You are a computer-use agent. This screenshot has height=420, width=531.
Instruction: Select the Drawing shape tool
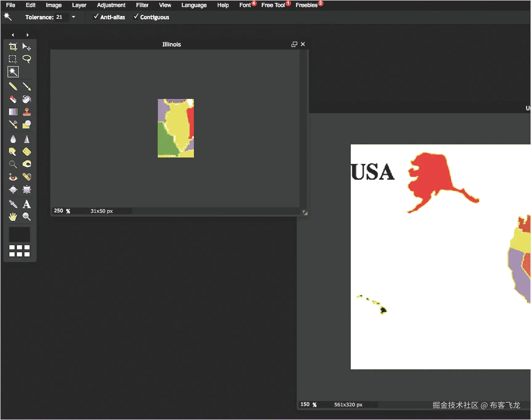pos(27,124)
